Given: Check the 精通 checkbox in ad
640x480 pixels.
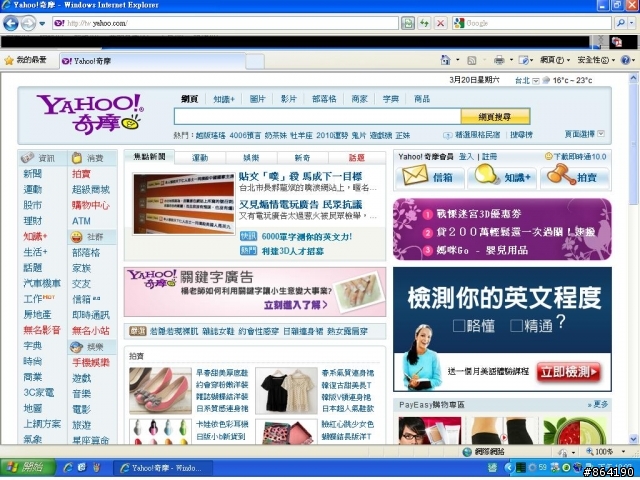Looking at the screenshot, I should (516, 326).
